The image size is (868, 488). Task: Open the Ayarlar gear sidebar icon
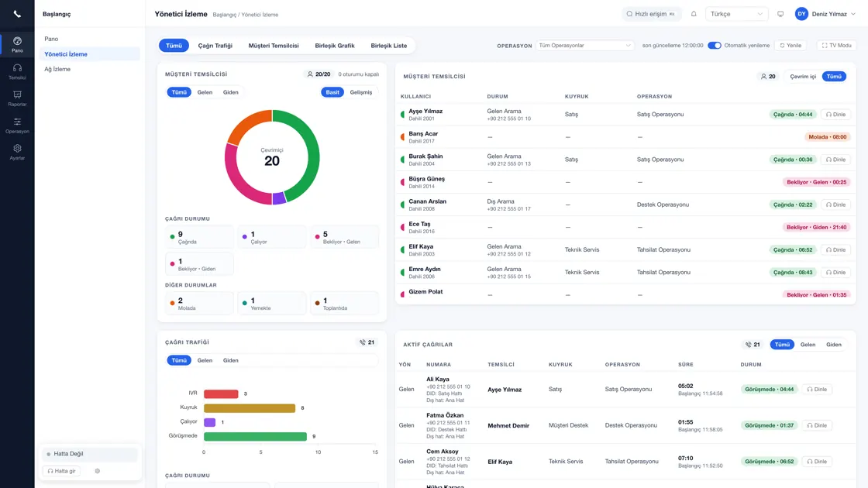pyautogui.click(x=17, y=152)
